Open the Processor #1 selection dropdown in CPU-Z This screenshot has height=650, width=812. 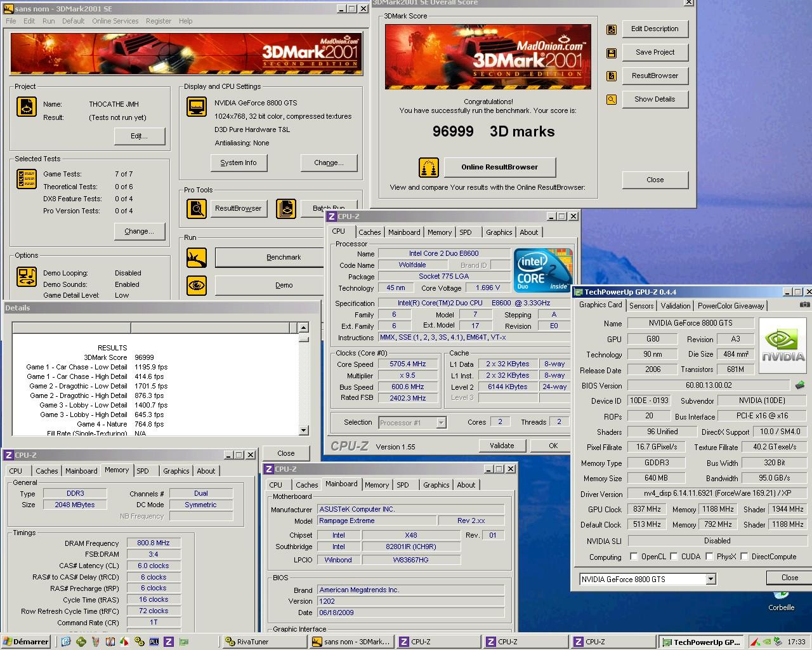pyautogui.click(x=441, y=422)
